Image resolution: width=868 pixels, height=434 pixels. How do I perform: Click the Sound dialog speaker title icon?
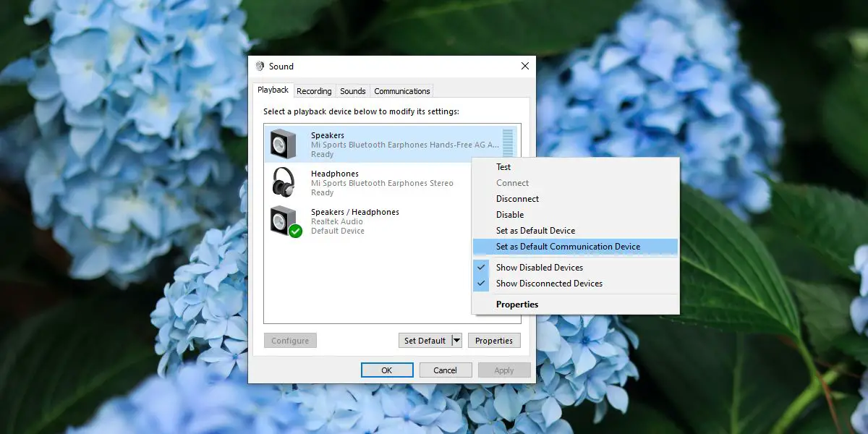[x=260, y=66]
